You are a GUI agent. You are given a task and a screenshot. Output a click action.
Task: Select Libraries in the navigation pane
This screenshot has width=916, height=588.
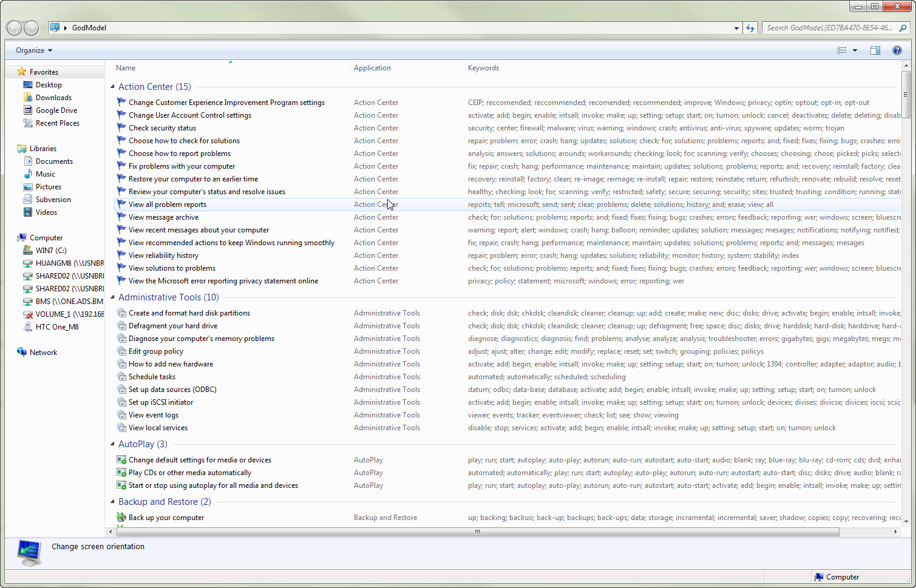(43, 149)
